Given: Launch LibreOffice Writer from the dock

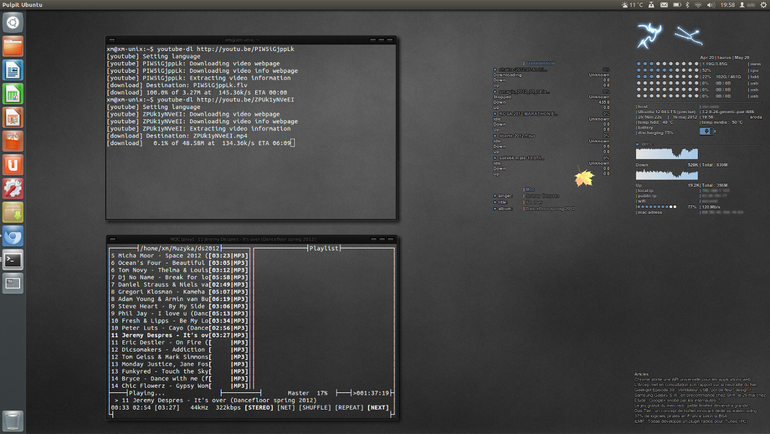Looking at the screenshot, I should (13, 70).
